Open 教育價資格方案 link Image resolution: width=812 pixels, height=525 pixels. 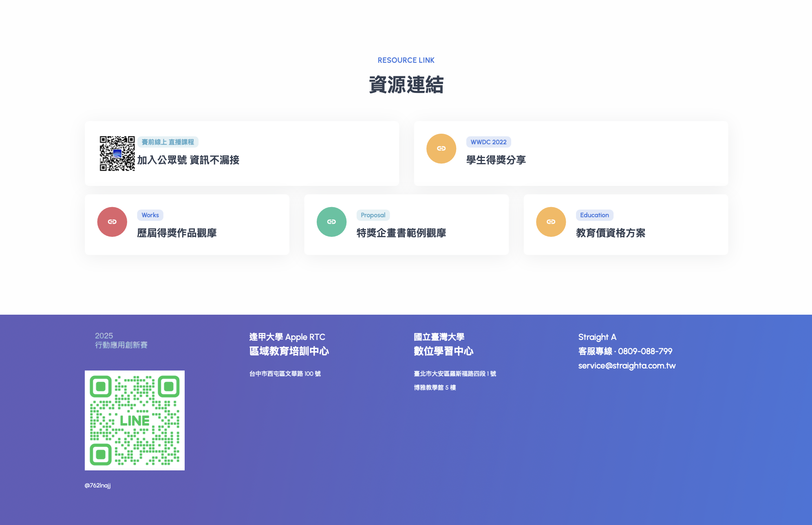pos(610,233)
